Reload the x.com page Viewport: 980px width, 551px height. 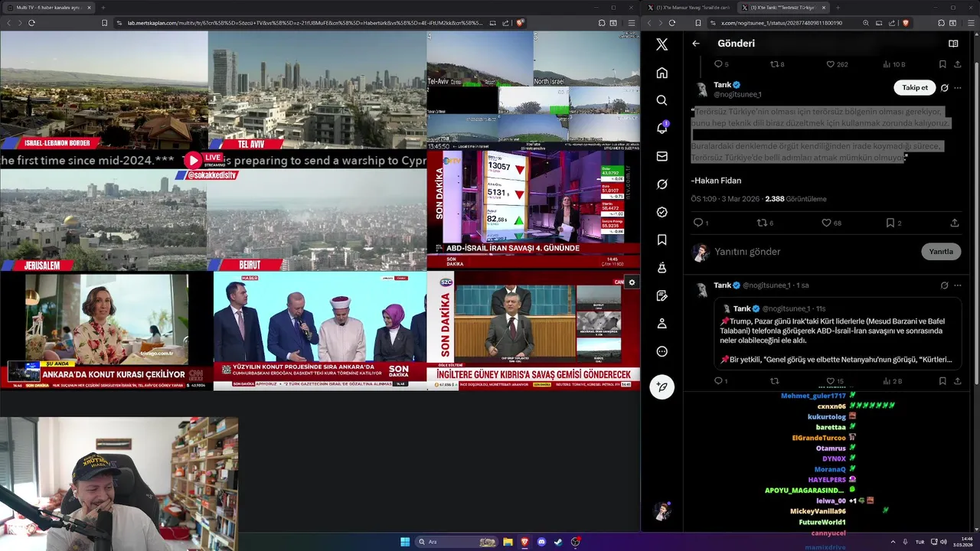coord(672,23)
